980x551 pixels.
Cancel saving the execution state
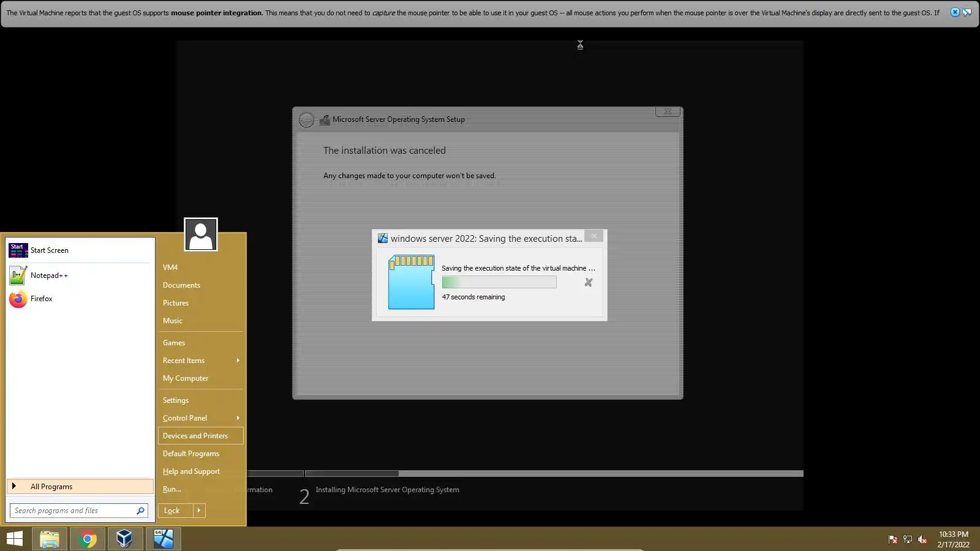(x=589, y=282)
